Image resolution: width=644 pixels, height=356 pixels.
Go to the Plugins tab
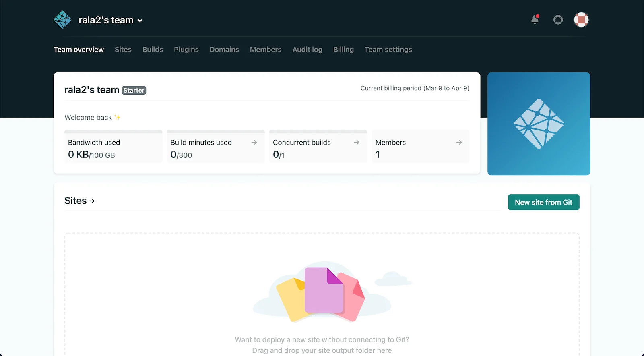tap(186, 50)
